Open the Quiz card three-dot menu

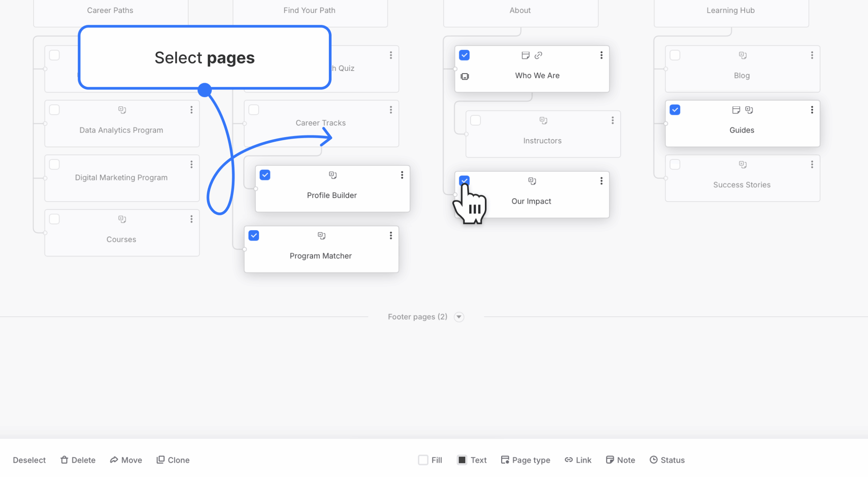coord(391,55)
